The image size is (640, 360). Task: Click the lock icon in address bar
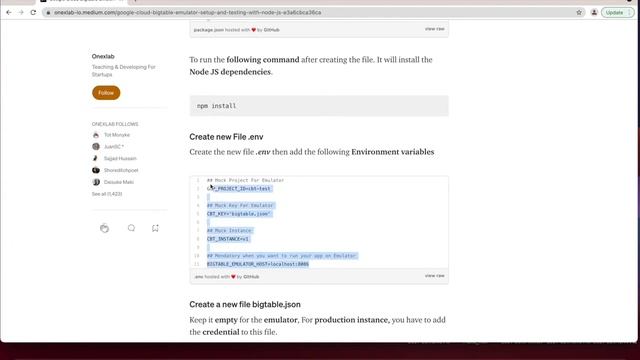point(48,13)
